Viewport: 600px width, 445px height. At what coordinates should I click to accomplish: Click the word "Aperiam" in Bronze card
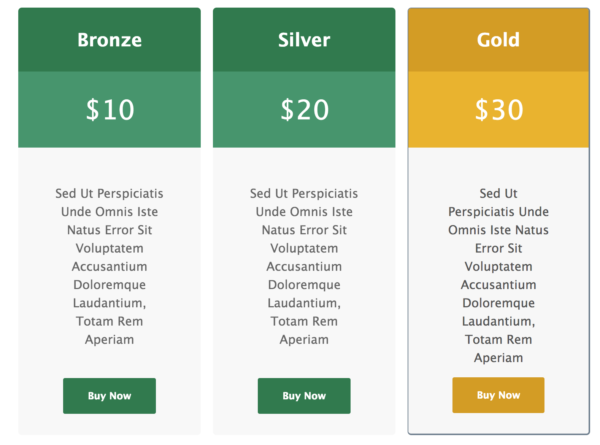pos(109,340)
